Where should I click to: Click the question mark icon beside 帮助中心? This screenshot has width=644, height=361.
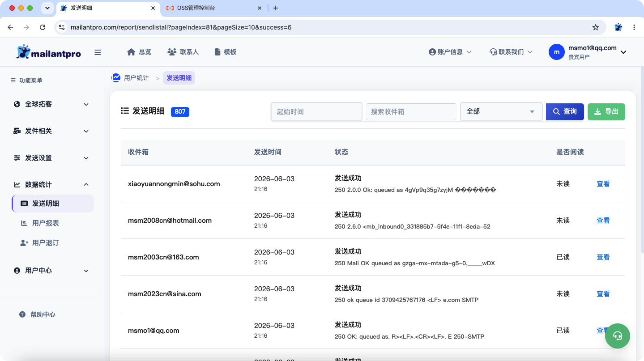(x=22, y=314)
